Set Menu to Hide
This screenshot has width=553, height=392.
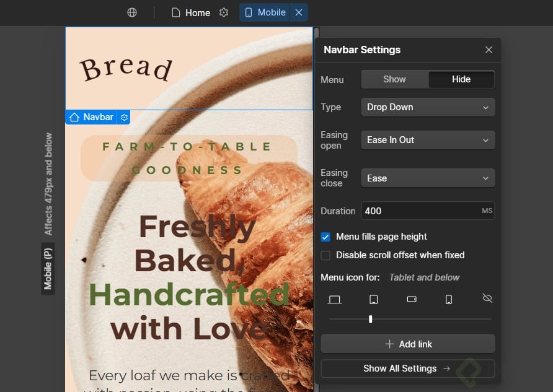[x=461, y=79]
